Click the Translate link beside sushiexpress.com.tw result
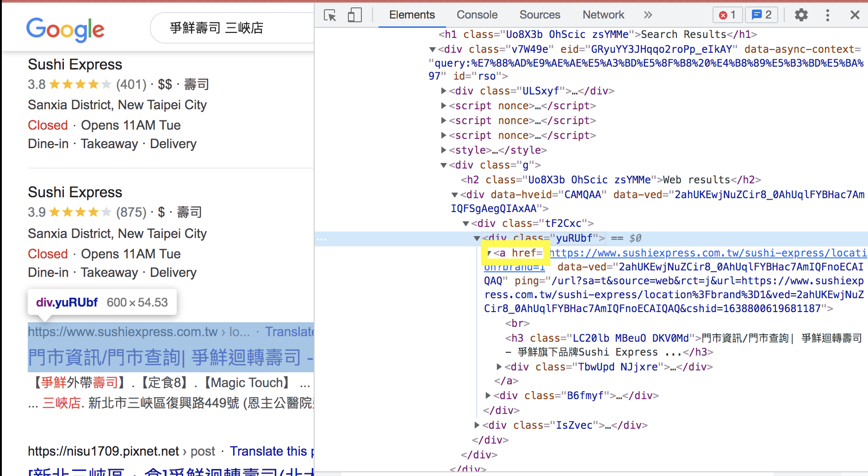868x476 pixels. 290,332
